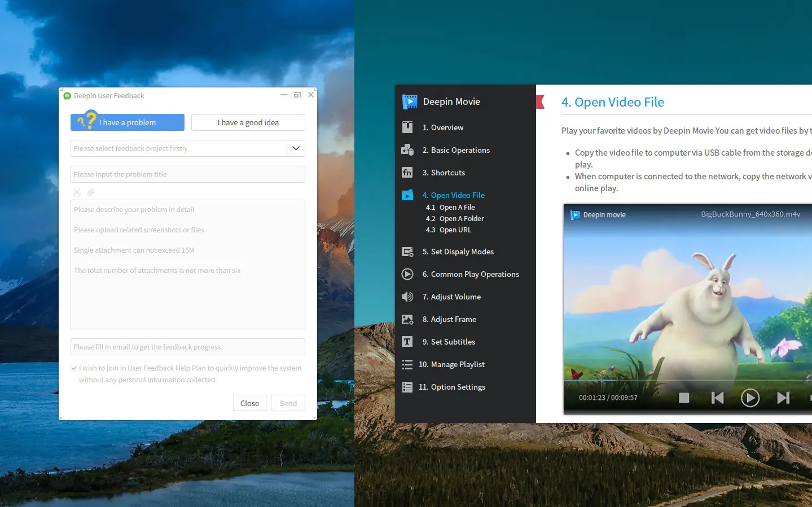This screenshot has width=812, height=507.
Task: Select the 'I have a good idea' option
Action: [x=248, y=122]
